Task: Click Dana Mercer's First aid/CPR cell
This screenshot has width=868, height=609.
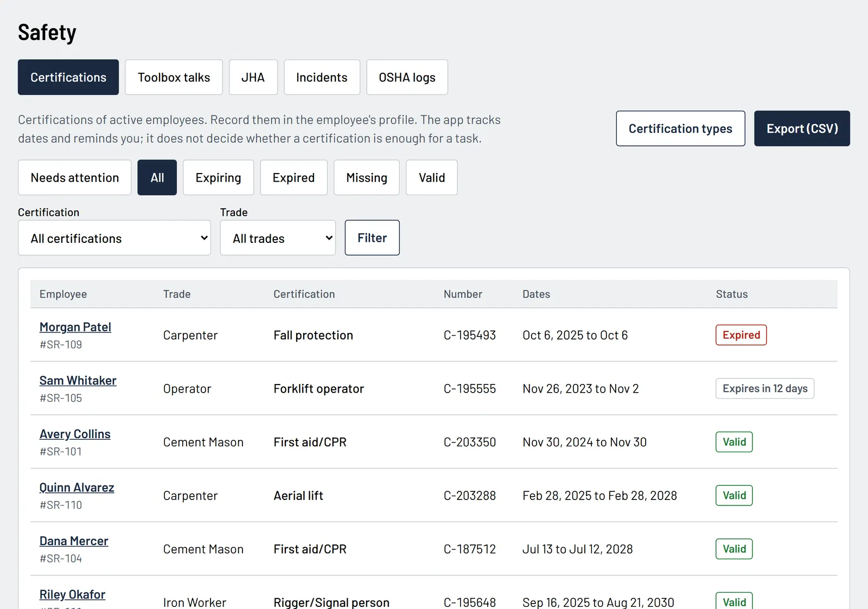Action: point(310,549)
